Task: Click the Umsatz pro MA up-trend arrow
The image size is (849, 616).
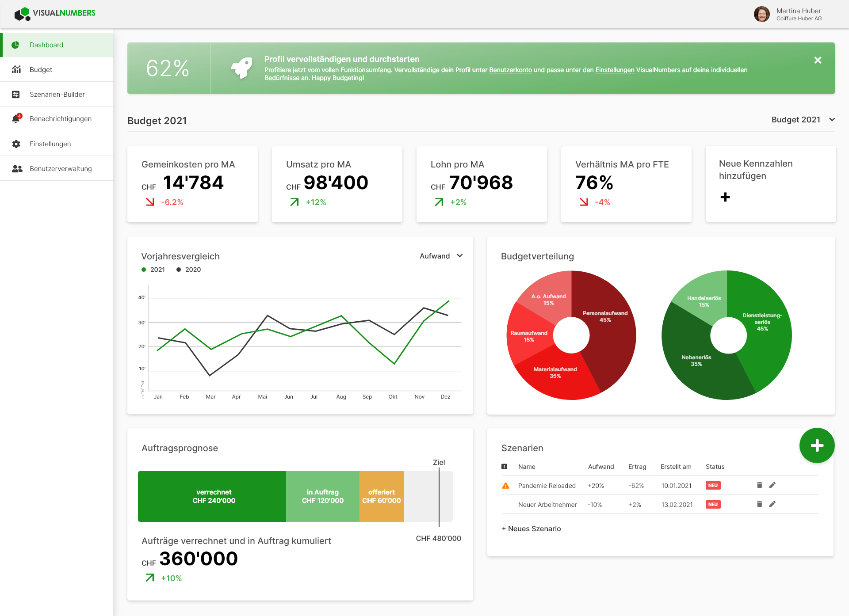Action: [294, 202]
